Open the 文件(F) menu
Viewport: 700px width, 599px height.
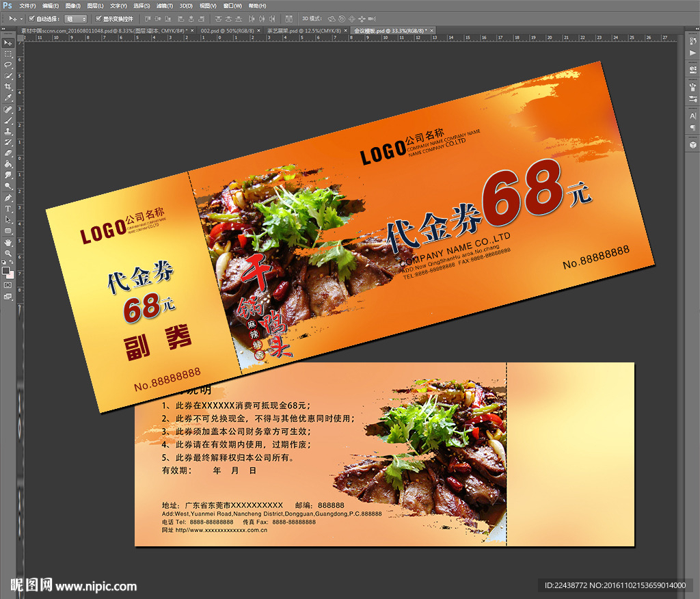pyautogui.click(x=27, y=5)
